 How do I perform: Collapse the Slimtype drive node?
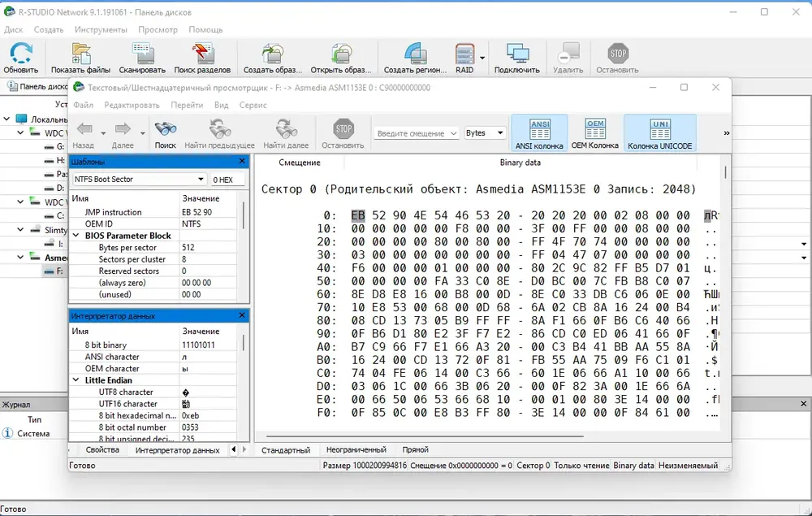(21, 229)
